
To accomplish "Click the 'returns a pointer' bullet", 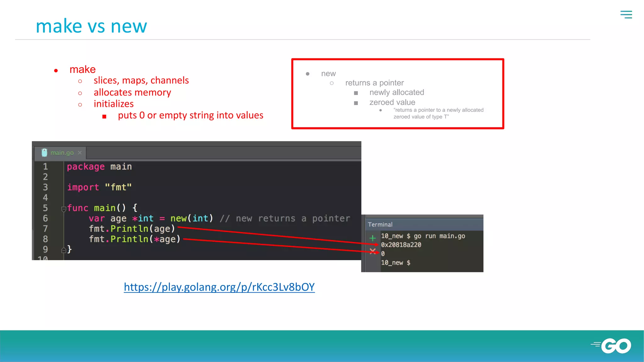I will 375,83.
